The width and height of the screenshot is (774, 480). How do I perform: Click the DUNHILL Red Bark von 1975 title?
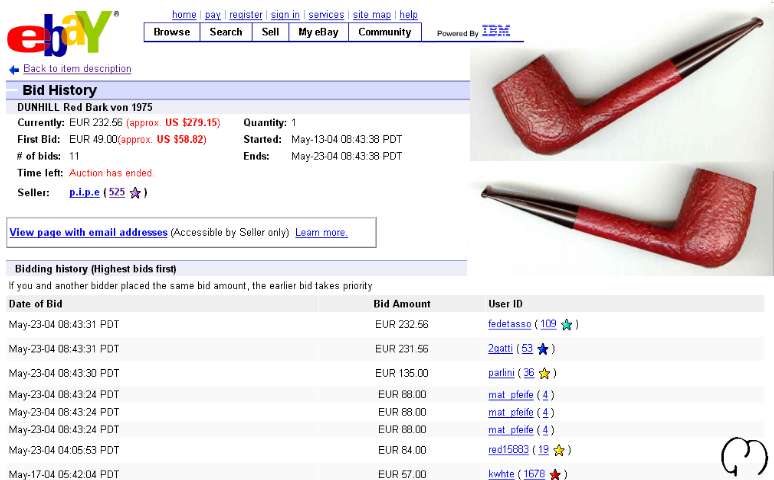point(85,108)
